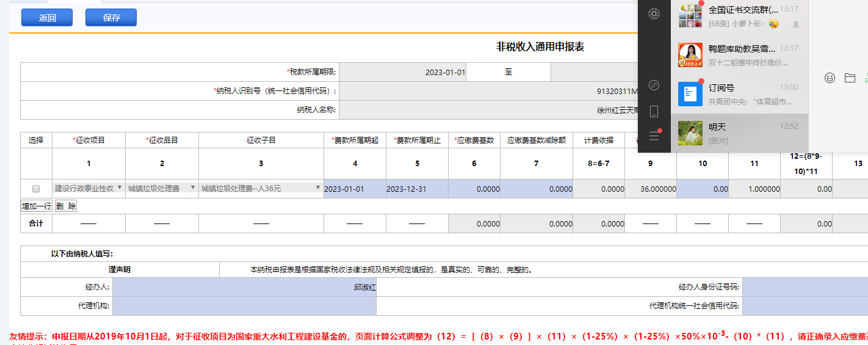The width and height of the screenshot is (868, 345).
Task: Open the mini programs icon in sidebar
Action: coord(654,85)
